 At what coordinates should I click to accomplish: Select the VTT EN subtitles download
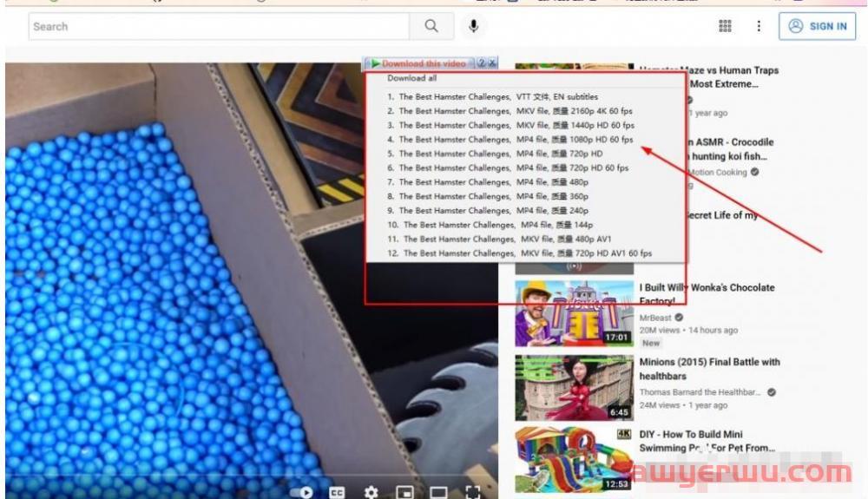click(493, 96)
